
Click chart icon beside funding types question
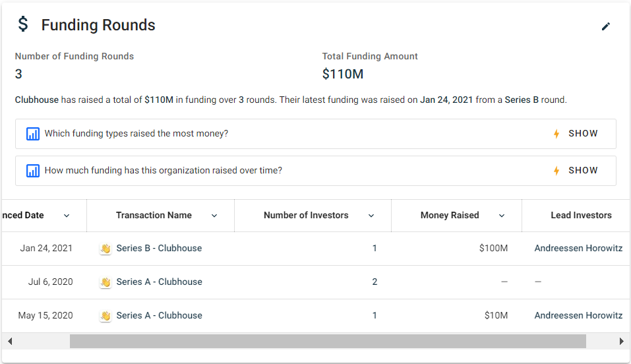(x=33, y=134)
